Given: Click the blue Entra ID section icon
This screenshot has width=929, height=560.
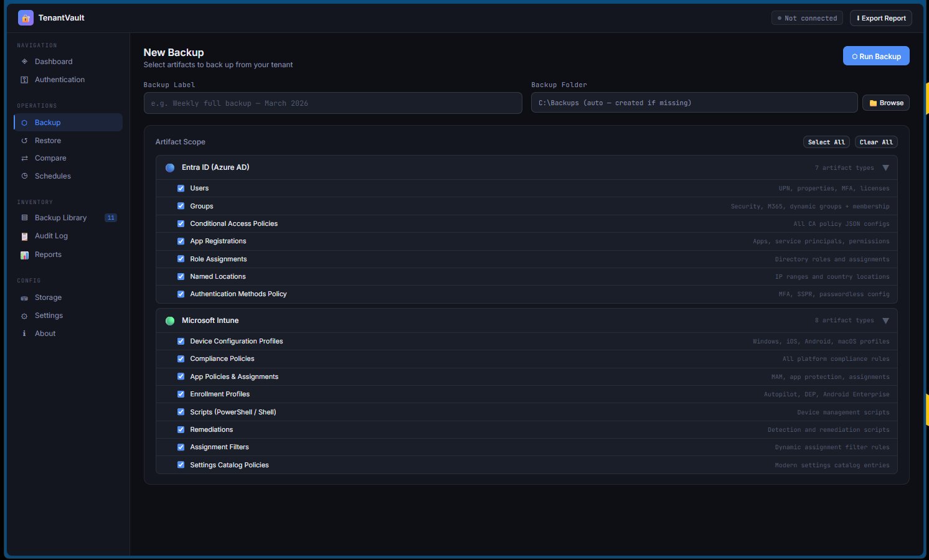Looking at the screenshot, I should [170, 167].
